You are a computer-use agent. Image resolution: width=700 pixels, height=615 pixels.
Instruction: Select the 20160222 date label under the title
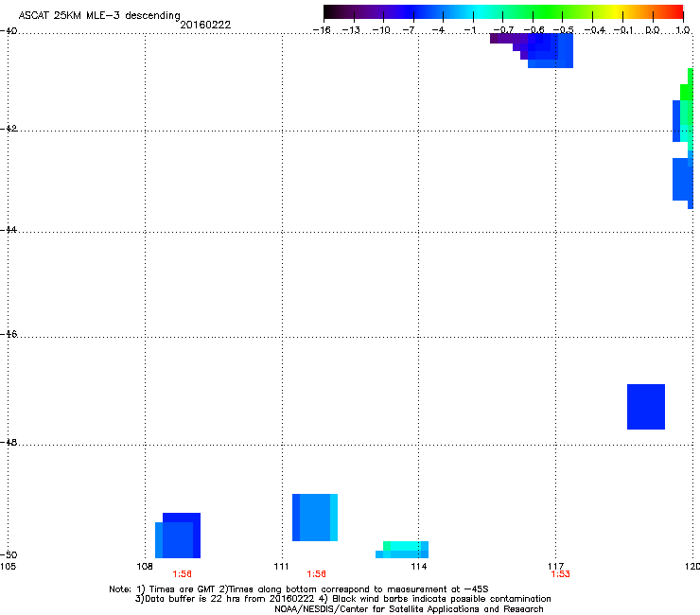tap(205, 25)
